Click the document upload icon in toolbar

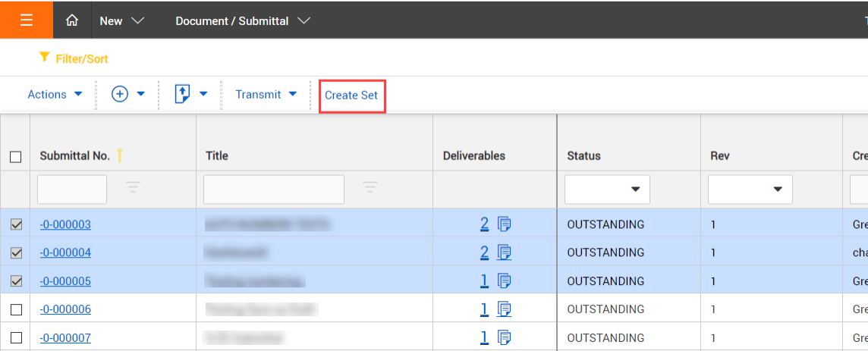tap(182, 95)
